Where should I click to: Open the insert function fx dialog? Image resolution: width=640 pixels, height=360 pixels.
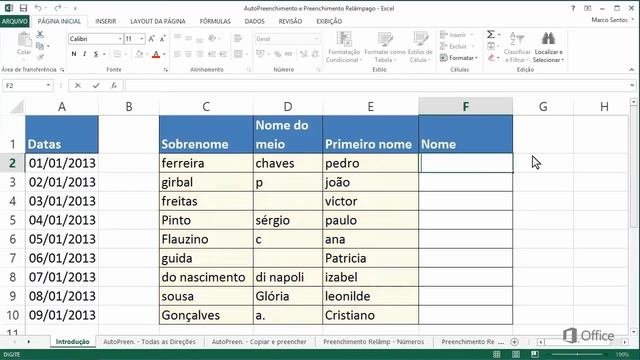point(114,85)
